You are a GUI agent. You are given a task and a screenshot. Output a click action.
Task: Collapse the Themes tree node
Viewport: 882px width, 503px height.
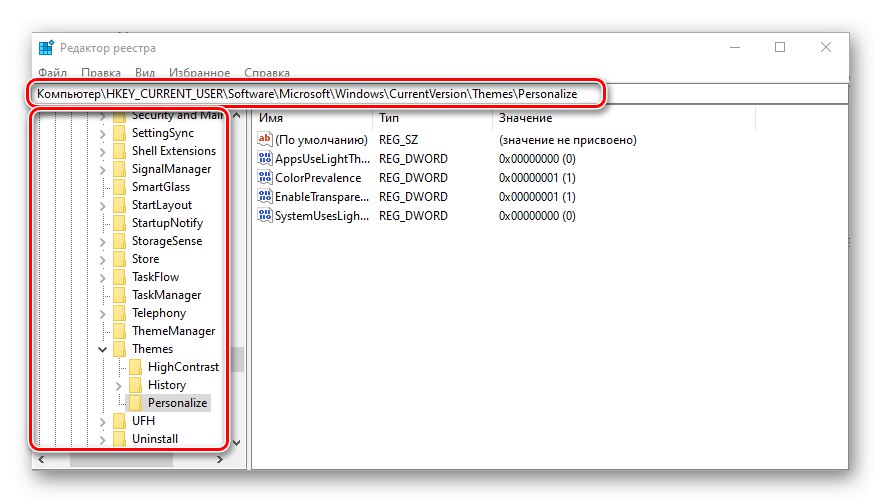tap(102, 349)
